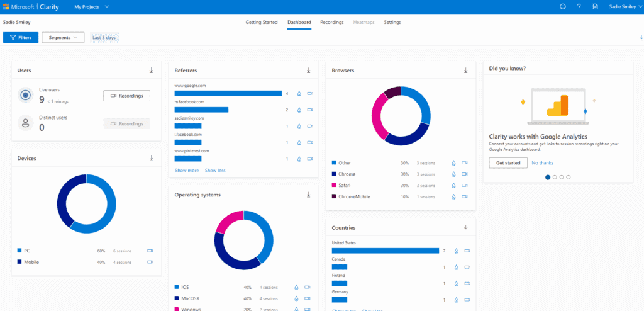Select the third carousel dot

[562, 178]
